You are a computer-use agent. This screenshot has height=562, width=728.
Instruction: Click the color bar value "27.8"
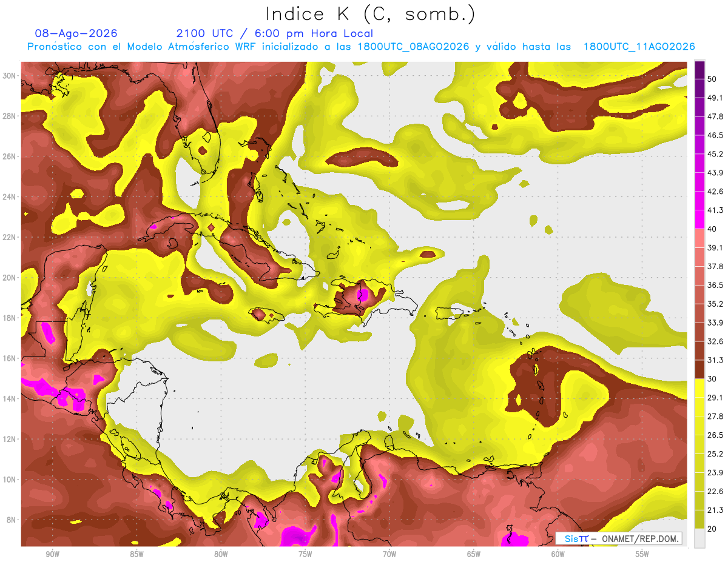[x=715, y=416]
